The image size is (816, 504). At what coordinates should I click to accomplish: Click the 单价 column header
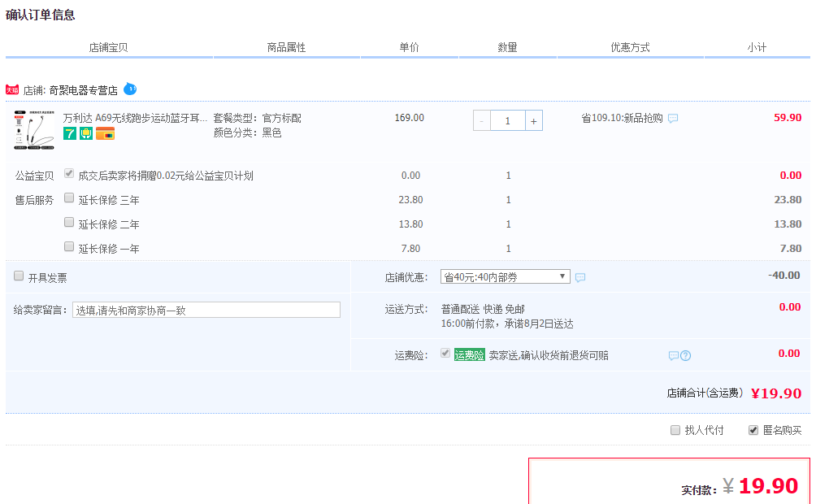coord(409,47)
